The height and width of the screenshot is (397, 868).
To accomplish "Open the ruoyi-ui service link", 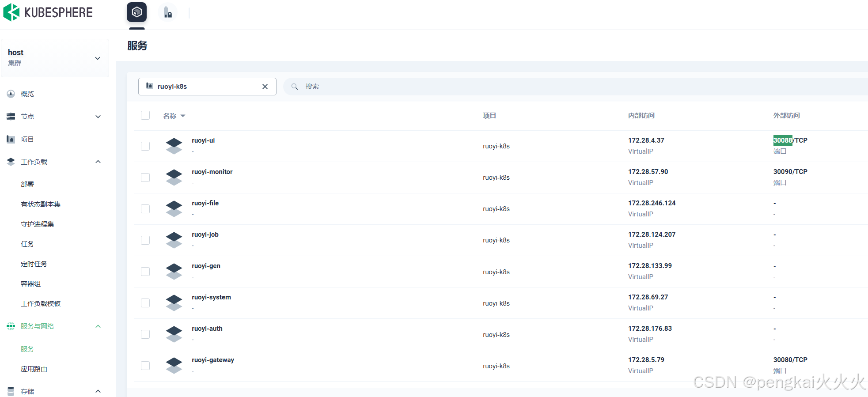I will (203, 140).
